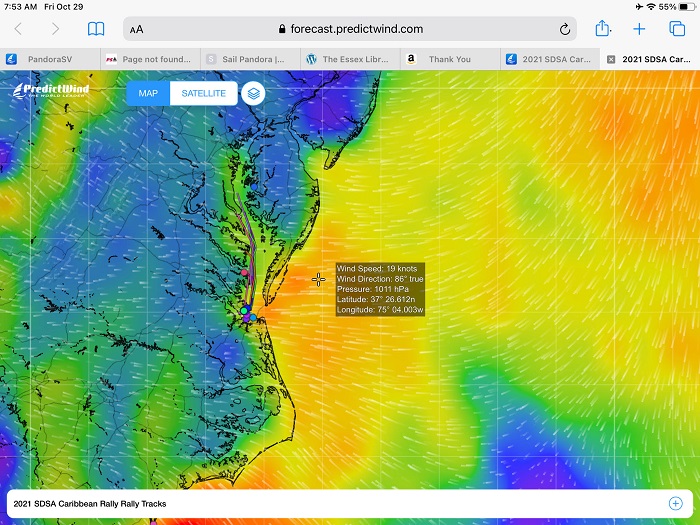The image size is (700, 525).
Task: Switch to The Essex Library tab
Action: pos(350,59)
